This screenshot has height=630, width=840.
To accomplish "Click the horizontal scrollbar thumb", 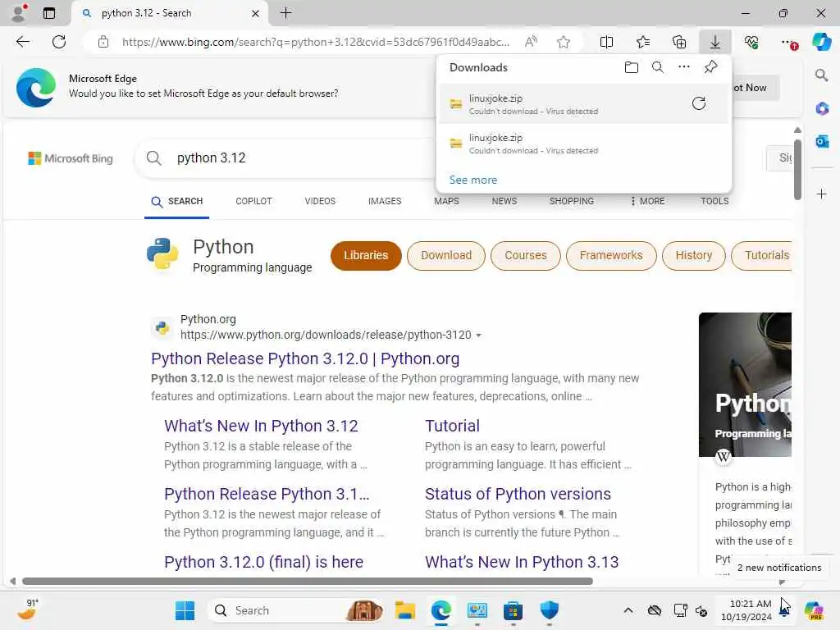I will click(308, 582).
